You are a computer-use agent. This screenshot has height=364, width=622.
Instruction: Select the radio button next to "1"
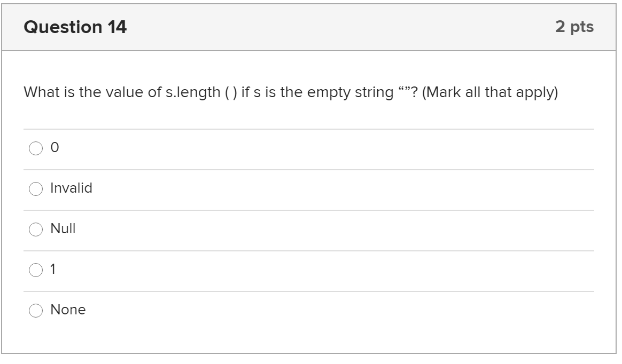[35, 269]
